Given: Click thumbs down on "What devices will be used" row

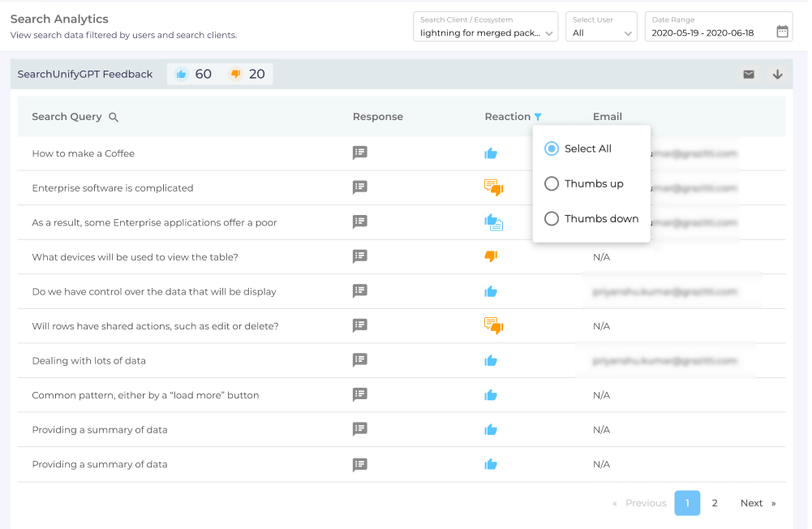Looking at the screenshot, I should coord(490,256).
